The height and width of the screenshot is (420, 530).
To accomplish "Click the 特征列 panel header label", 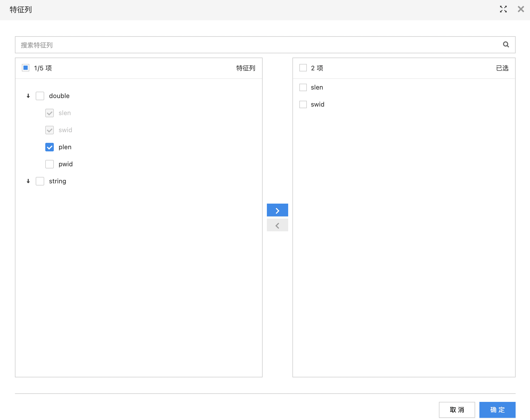I will point(246,68).
